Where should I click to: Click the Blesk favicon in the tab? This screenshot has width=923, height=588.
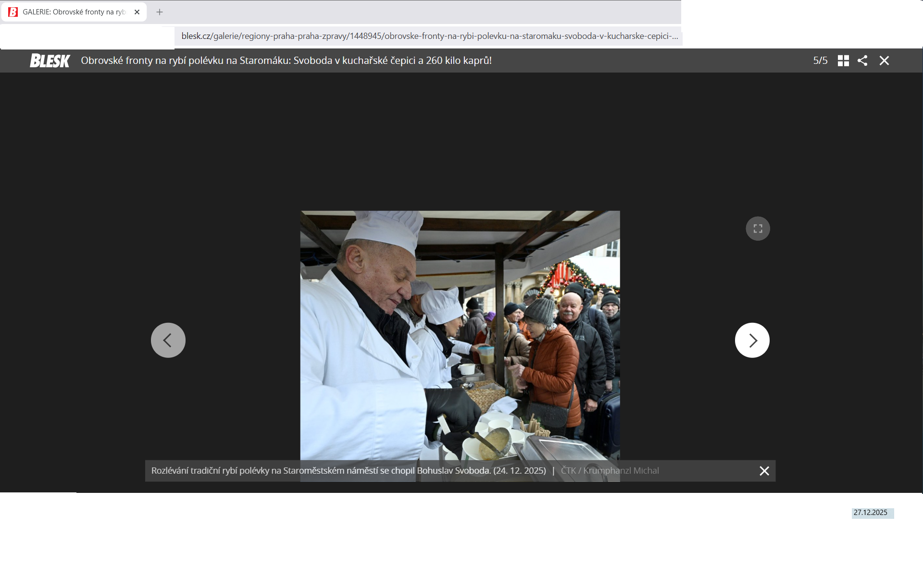tap(13, 12)
